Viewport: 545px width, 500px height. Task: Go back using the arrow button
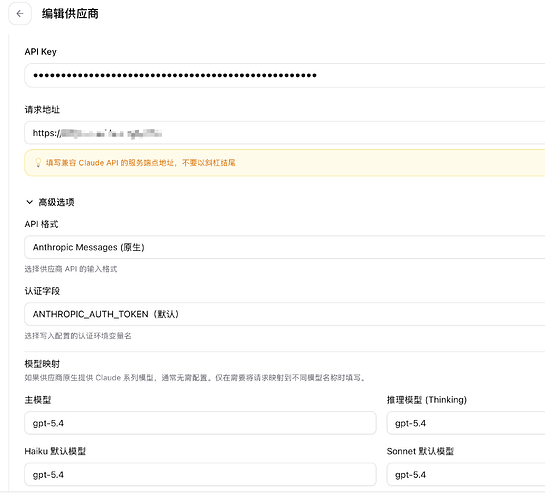(20, 14)
